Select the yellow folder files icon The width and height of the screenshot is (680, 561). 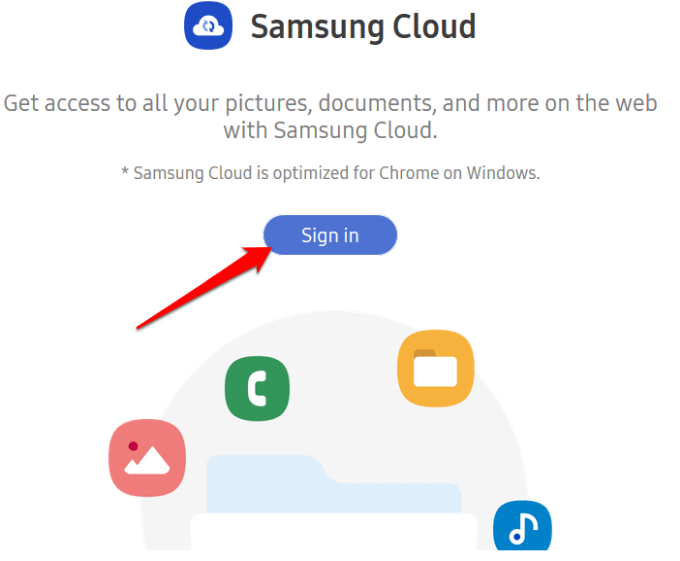pos(435,369)
